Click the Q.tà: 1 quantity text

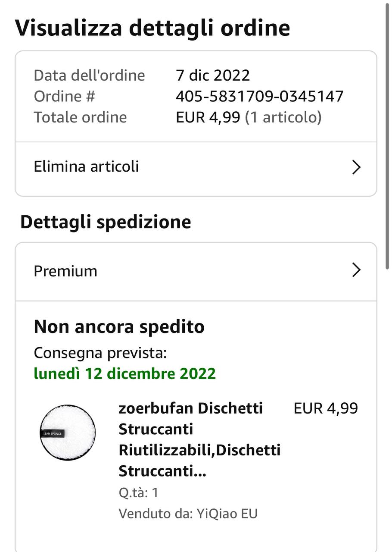(x=138, y=492)
